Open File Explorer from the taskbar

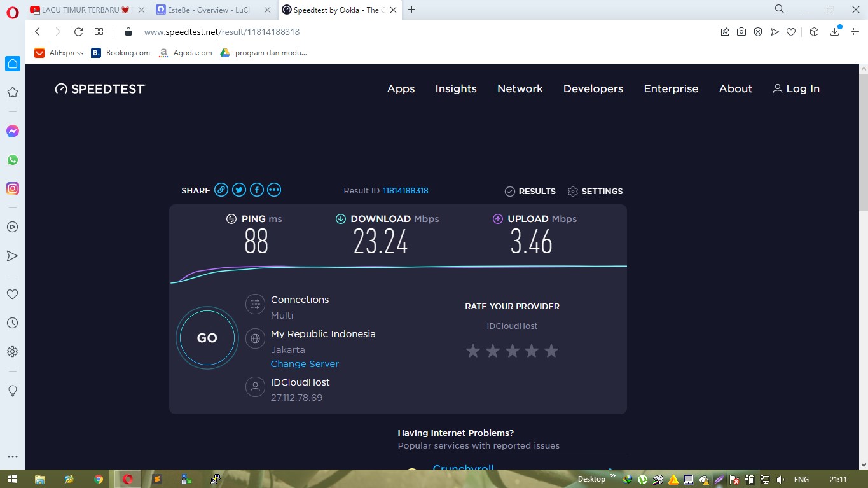(x=40, y=479)
